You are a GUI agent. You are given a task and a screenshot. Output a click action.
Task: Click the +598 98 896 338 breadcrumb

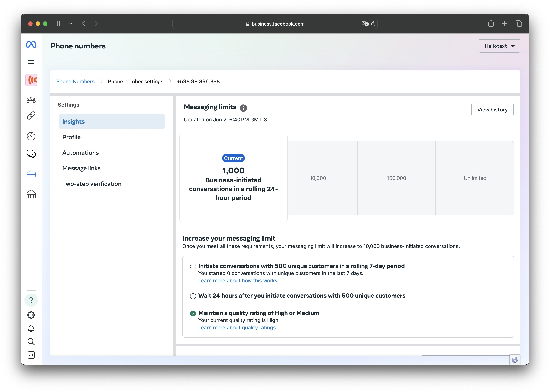pos(198,81)
